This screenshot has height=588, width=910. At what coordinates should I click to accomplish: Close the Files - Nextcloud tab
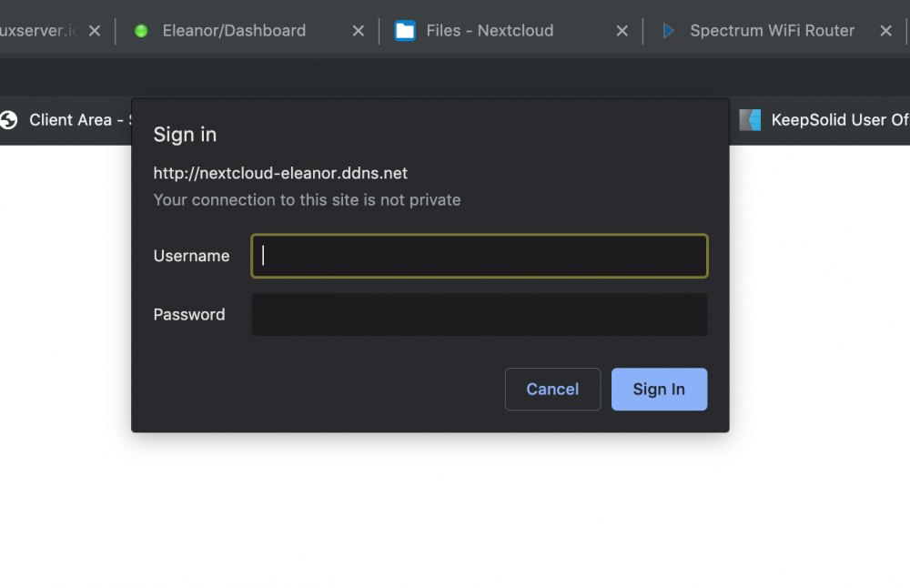(622, 31)
